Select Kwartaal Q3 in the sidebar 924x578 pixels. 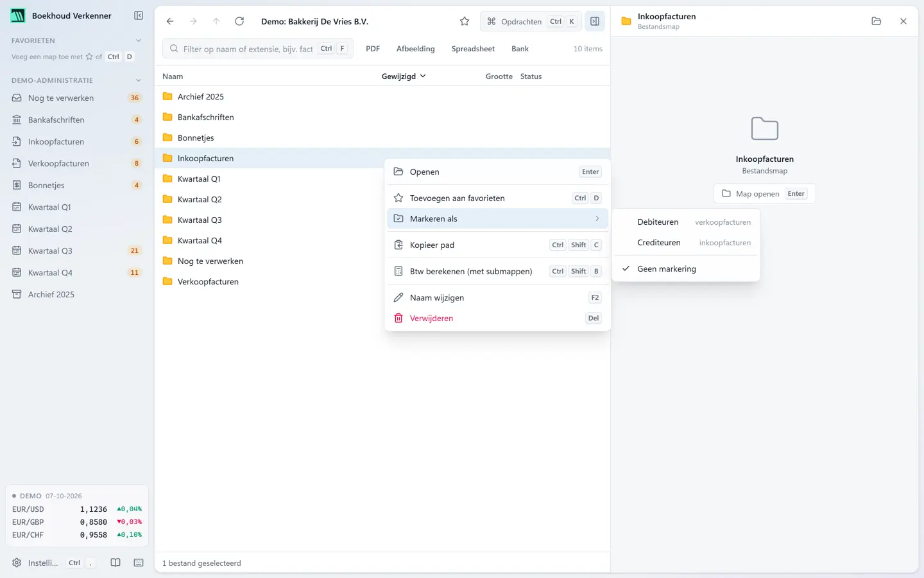point(76,250)
